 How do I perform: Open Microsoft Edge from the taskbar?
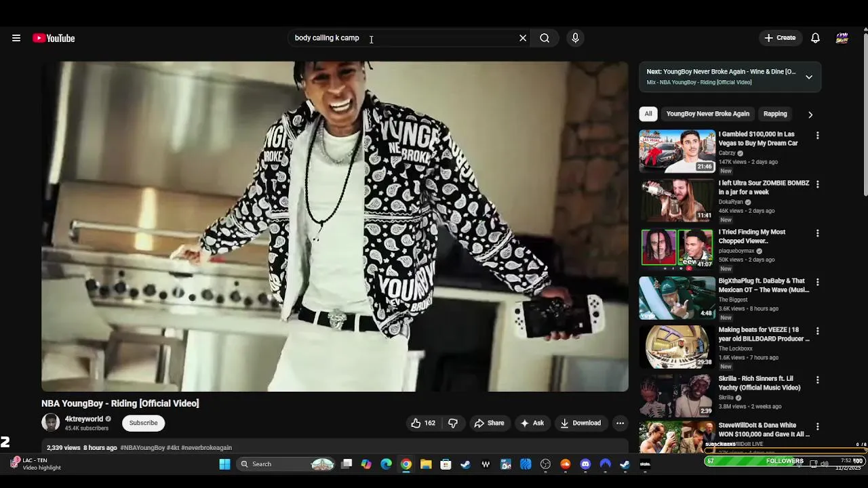click(386, 464)
